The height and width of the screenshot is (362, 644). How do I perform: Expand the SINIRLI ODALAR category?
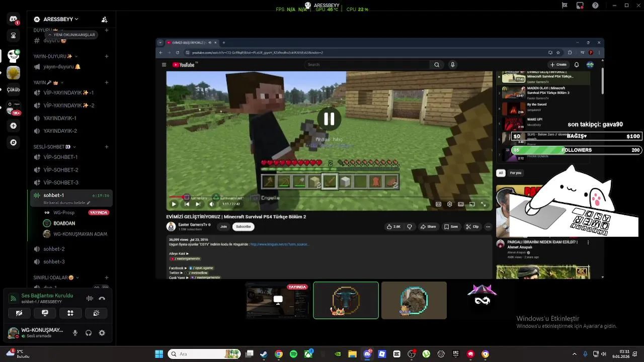tap(56, 278)
